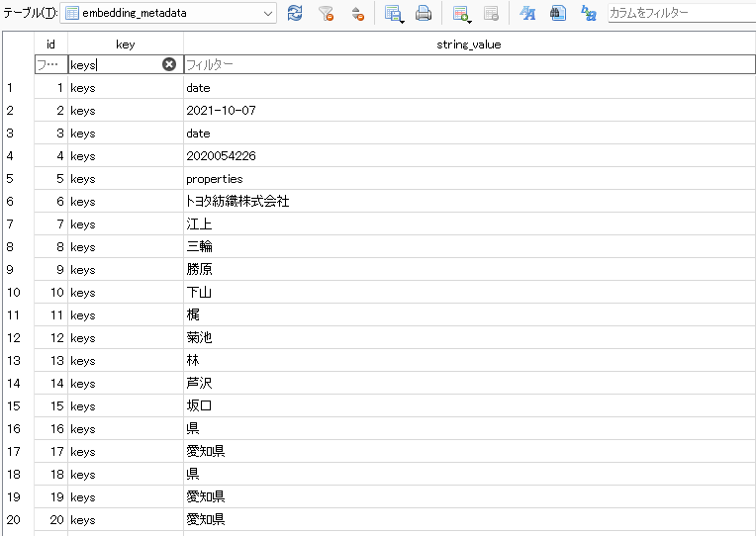Open find in cells binoculars icon
This screenshot has height=536, width=756.
(558, 13)
